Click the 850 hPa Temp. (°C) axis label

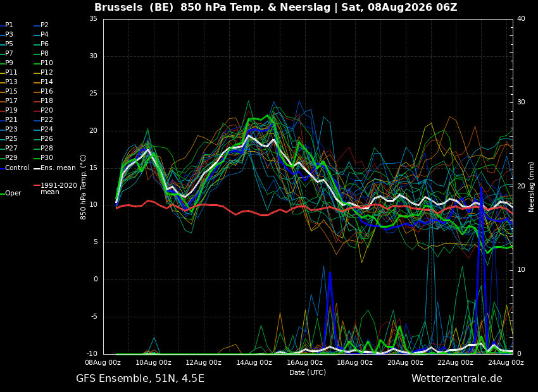pos(84,187)
